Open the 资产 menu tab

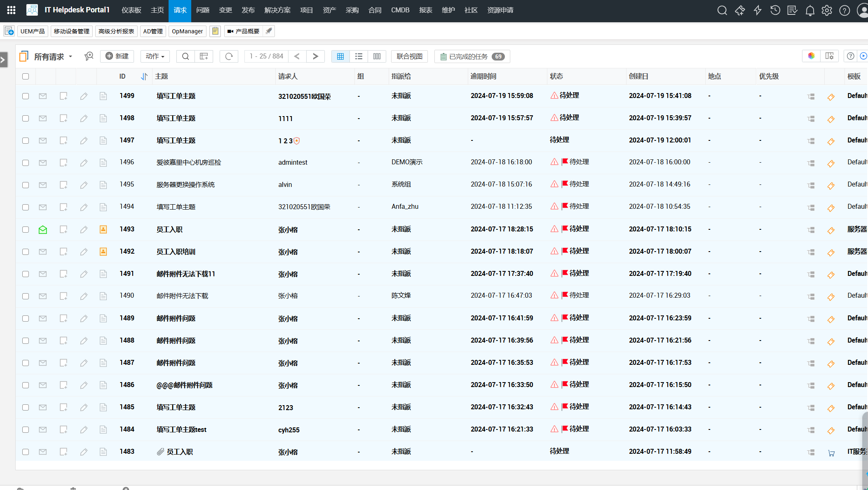(x=329, y=10)
